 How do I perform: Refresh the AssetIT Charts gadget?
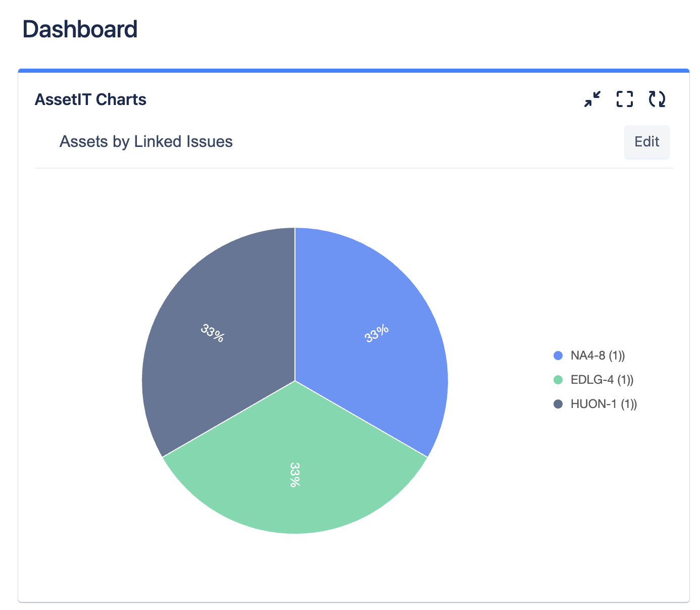tap(657, 99)
